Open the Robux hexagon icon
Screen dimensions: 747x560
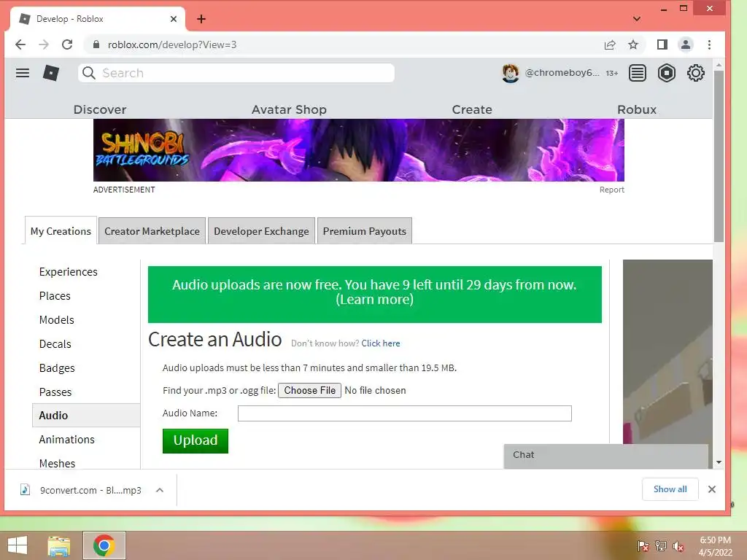point(667,73)
